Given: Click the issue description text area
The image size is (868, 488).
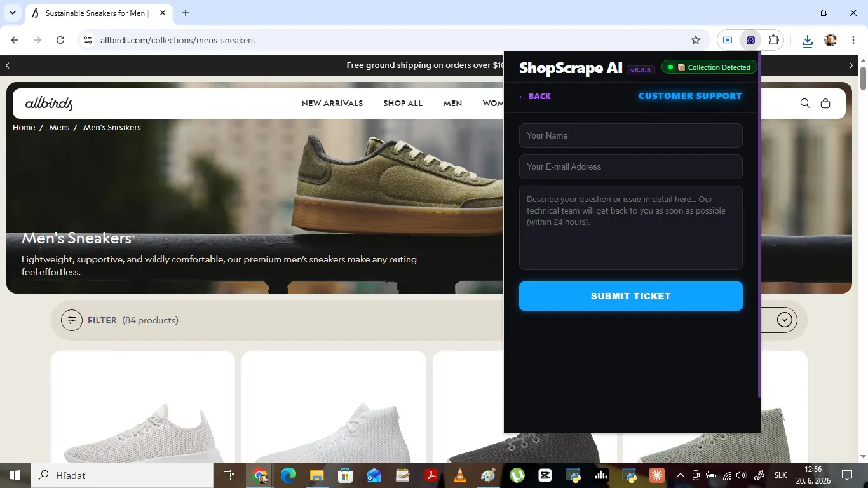Looking at the screenshot, I should 631,227.
